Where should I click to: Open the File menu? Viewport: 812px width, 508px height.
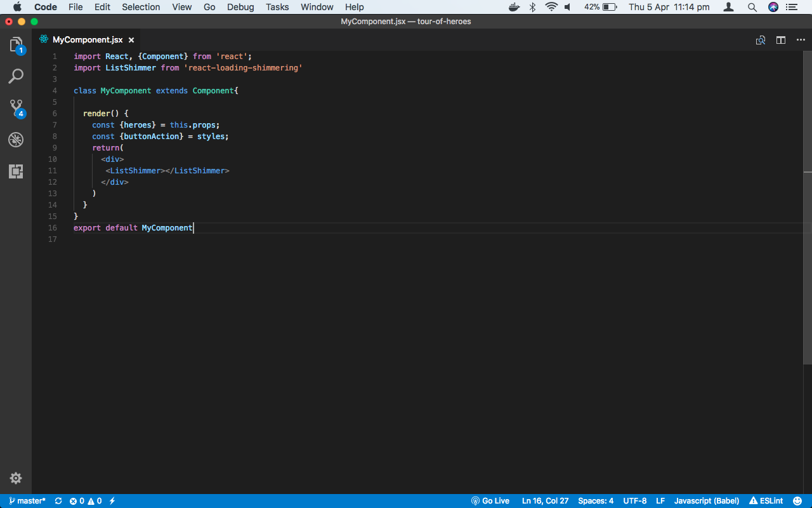(75, 7)
